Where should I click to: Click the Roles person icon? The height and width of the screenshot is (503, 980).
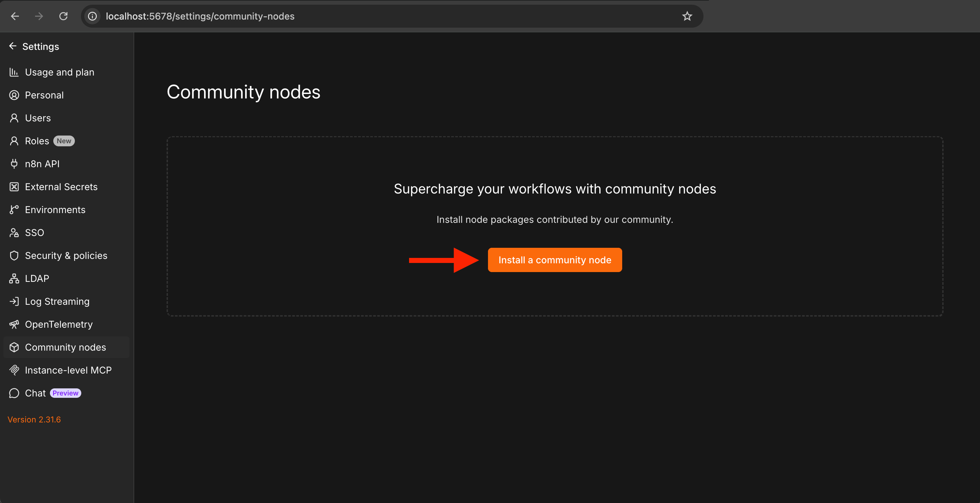coord(14,141)
